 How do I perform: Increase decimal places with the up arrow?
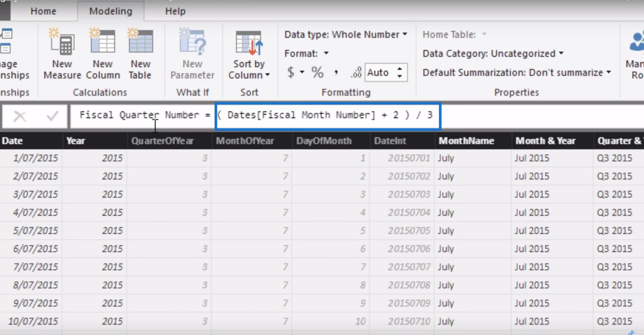[x=400, y=69]
